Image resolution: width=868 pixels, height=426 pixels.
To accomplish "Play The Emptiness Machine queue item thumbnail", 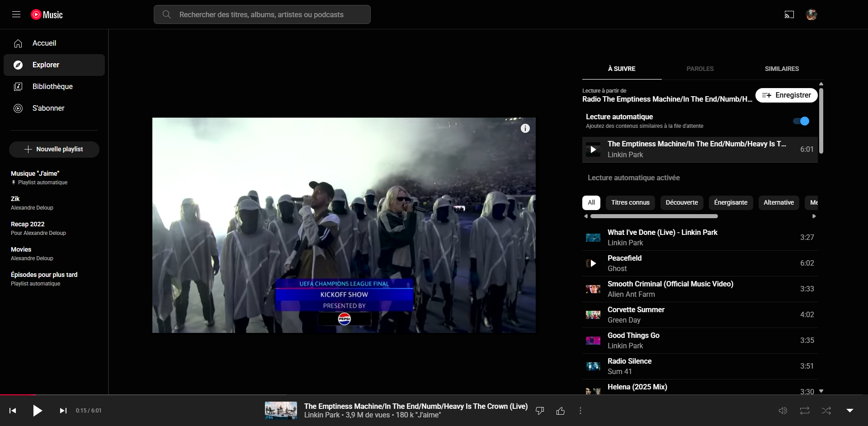I will (593, 150).
